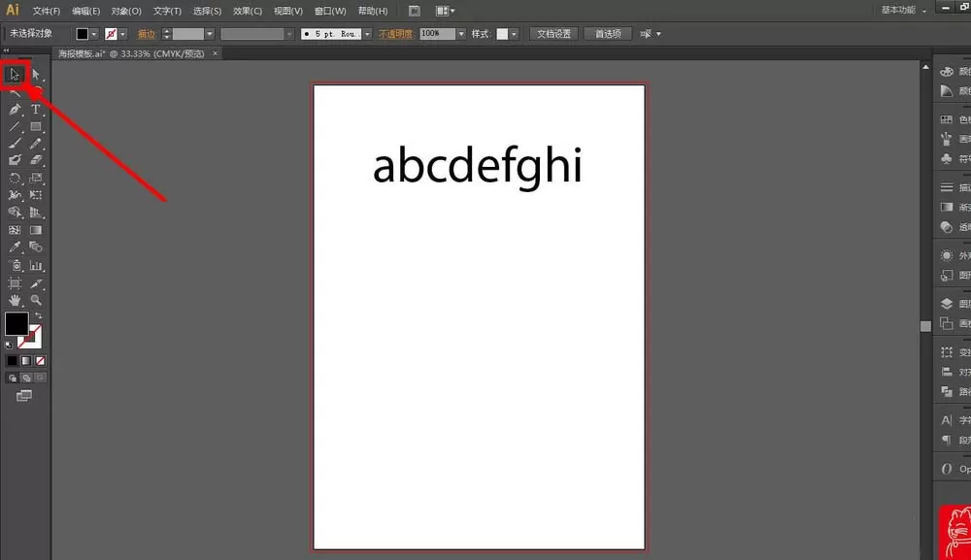
Task: Select the Free Transform tool
Action: [x=36, y=195]
